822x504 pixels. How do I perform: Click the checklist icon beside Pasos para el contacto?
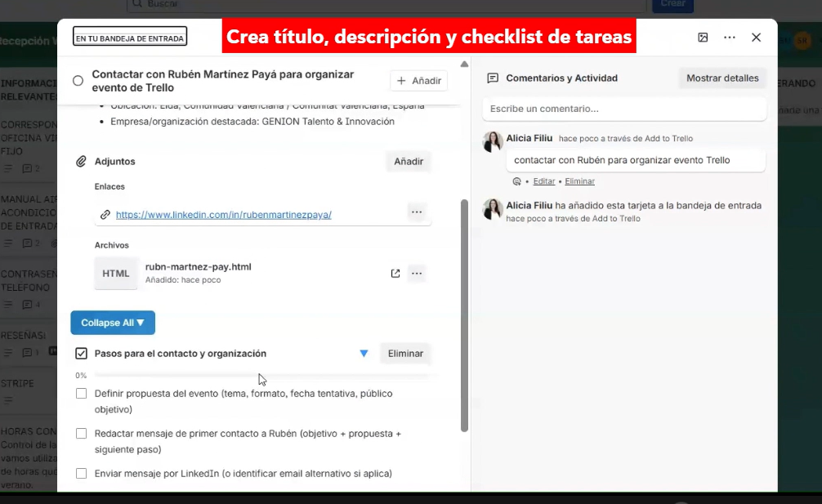[x=81, y=354]
